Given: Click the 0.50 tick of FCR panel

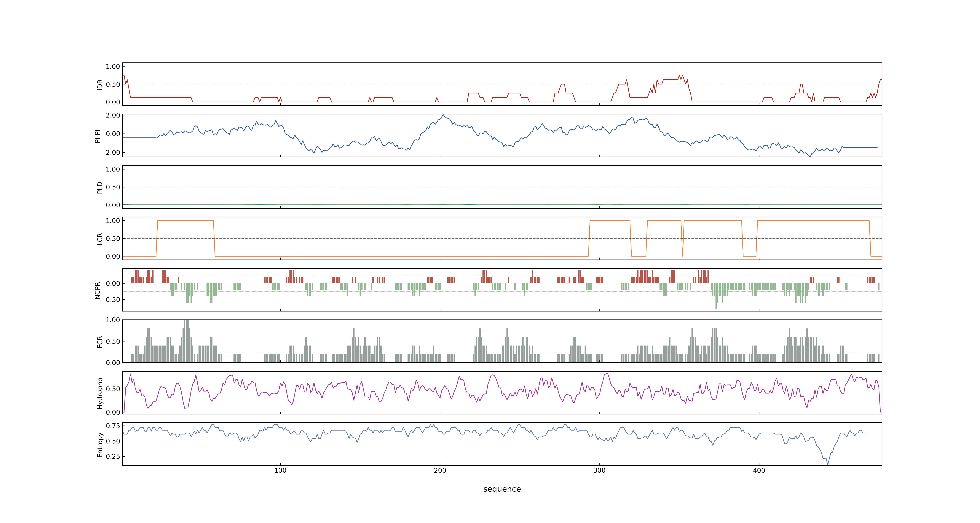Looking at the screenshot, I should (x=113, y=341).
